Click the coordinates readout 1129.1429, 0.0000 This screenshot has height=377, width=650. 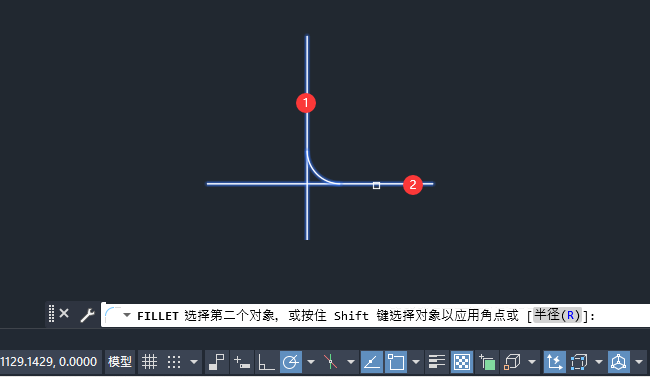tap(49, 362)
